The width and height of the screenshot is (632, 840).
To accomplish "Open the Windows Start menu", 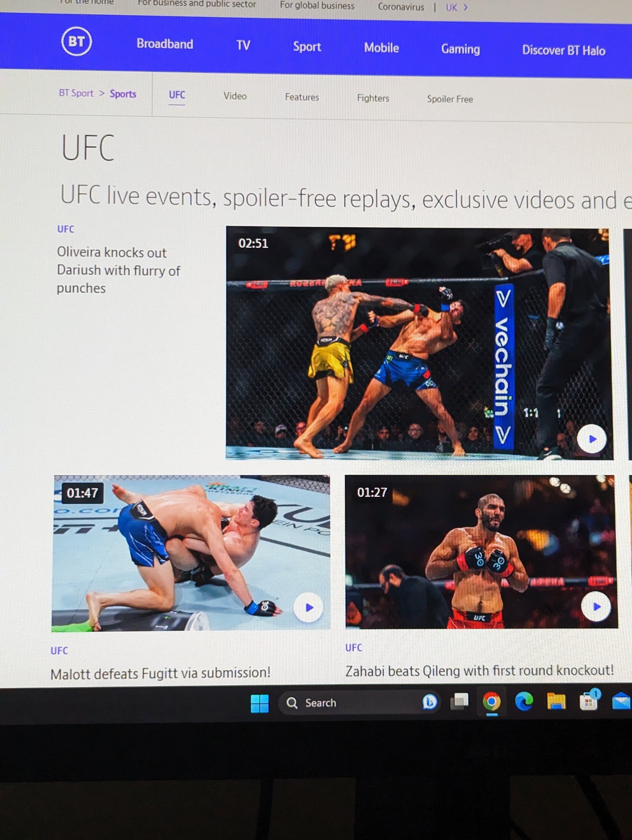I will pyautogui.click(x=259, y=703).
